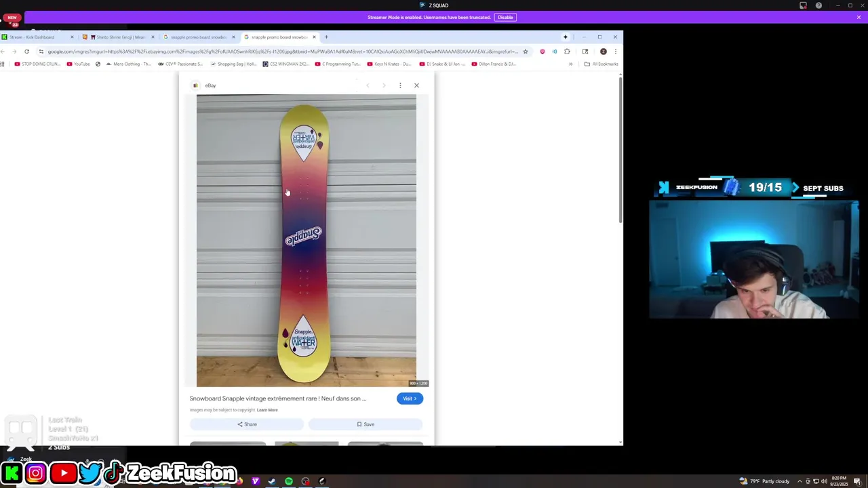Click the webcam feed of streamer
Viewport: 868px width, 488px height.
pos(754,259)
